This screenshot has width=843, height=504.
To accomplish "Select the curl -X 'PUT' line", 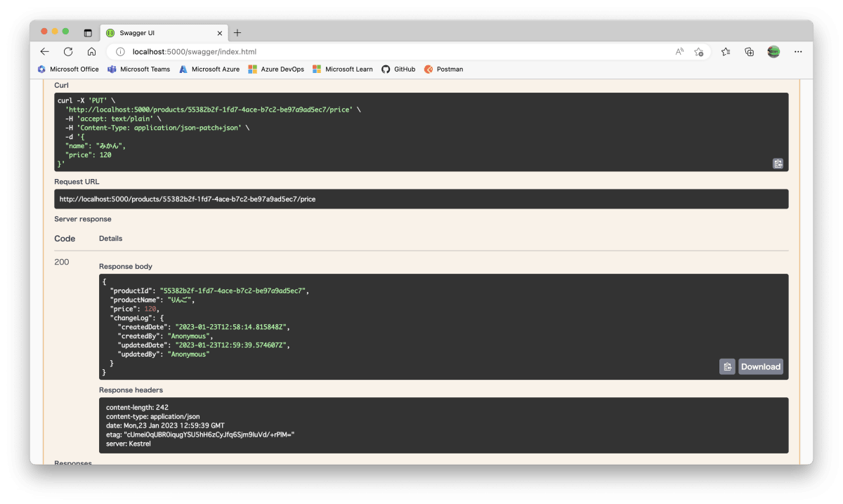I will click(x=86, y=100).
